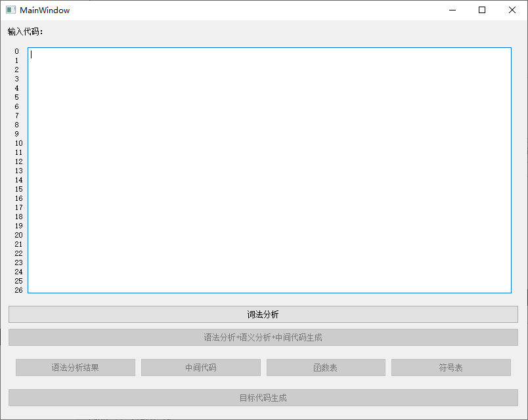Click line number 10 in gutter

(x=18, y=143)
